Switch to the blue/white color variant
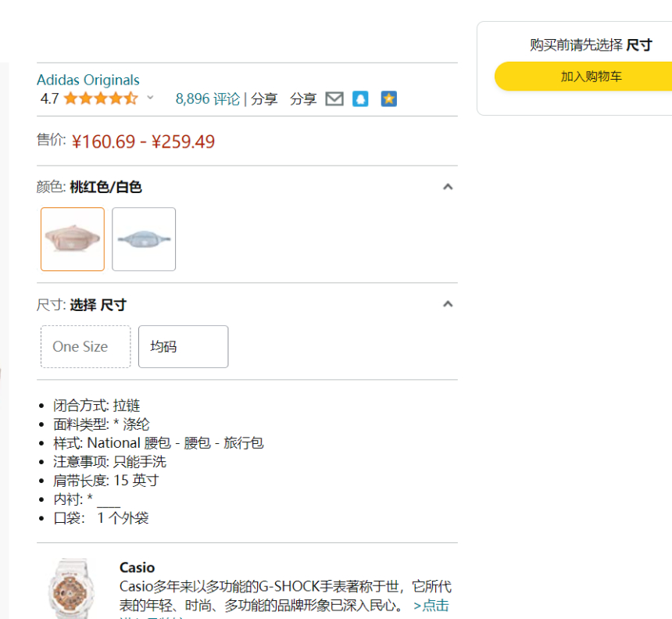The image size is (672, 619). click(144, 239)
